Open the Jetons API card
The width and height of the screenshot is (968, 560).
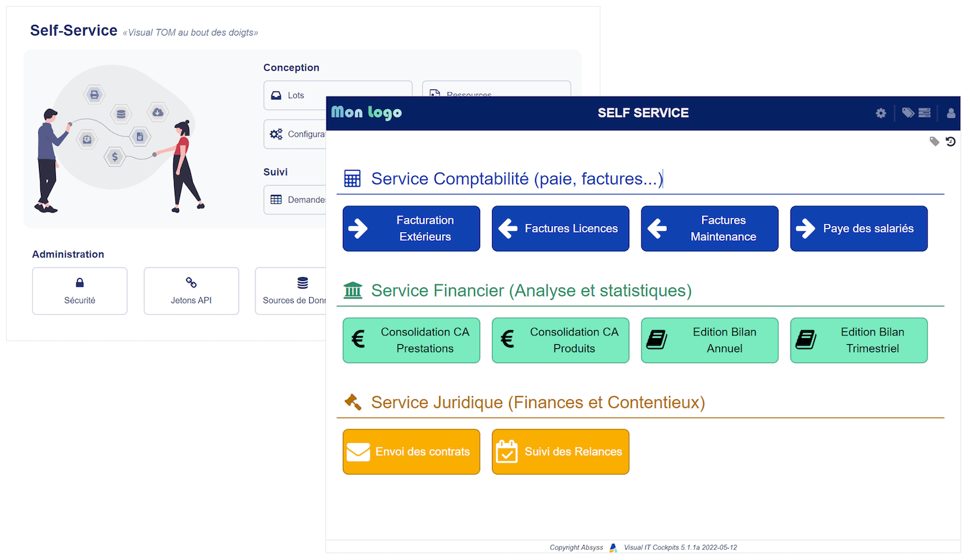coord(191,290)
